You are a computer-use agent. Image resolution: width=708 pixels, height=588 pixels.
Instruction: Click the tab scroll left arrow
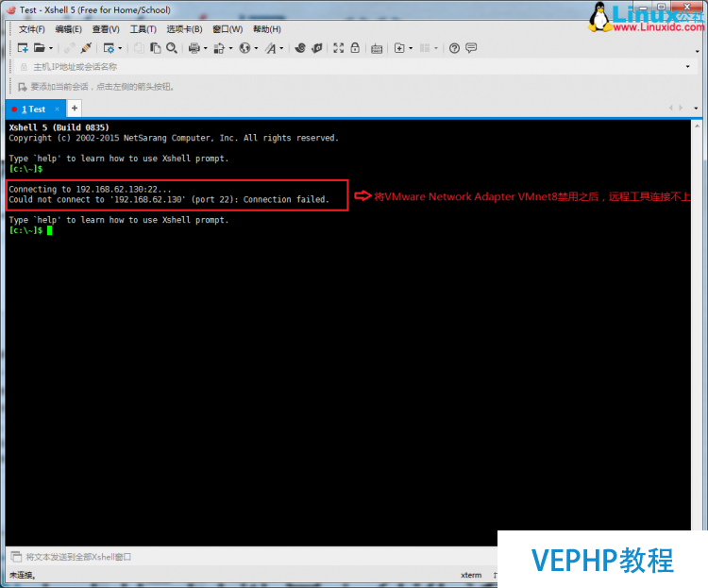[670, 108]
